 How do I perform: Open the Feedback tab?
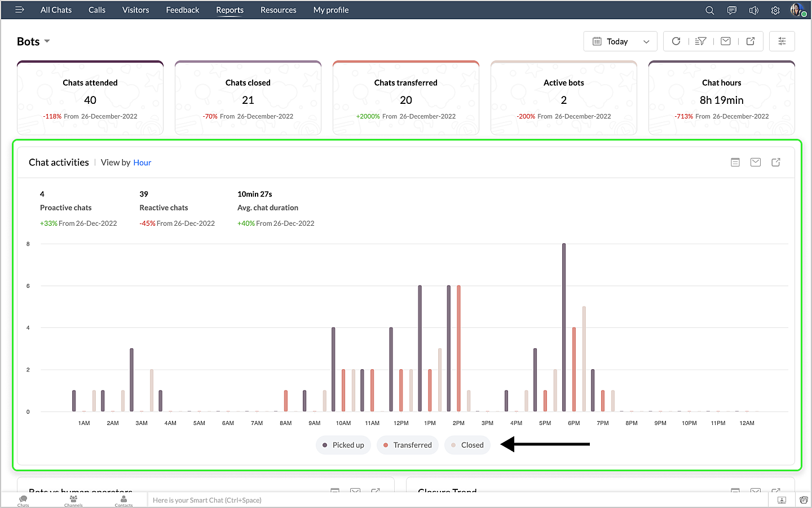click(182, 10)
